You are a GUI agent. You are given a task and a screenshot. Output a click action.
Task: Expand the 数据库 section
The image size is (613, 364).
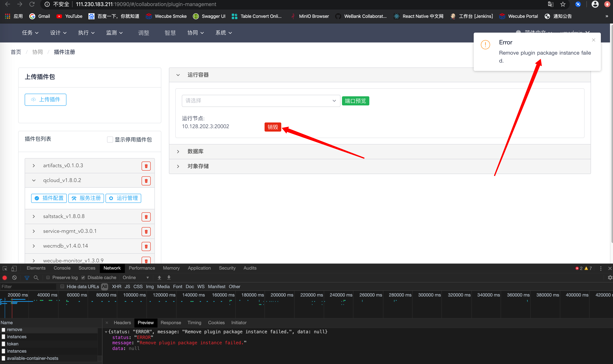[380, 152]
